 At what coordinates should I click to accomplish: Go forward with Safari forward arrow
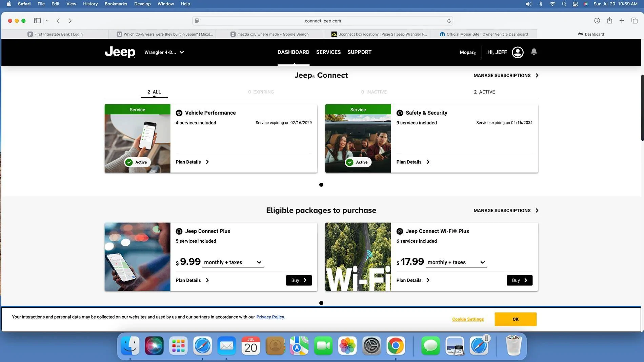[70, 21]
